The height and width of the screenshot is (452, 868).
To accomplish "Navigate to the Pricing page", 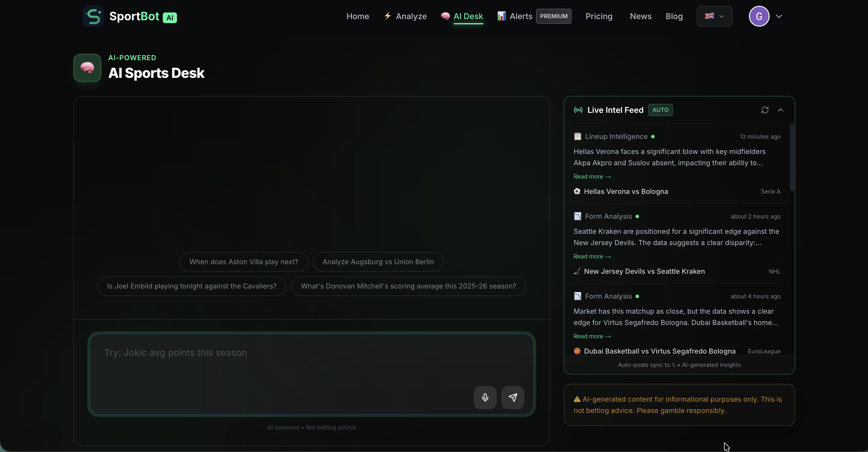I will pyautogui.click(x=599, y=16).
